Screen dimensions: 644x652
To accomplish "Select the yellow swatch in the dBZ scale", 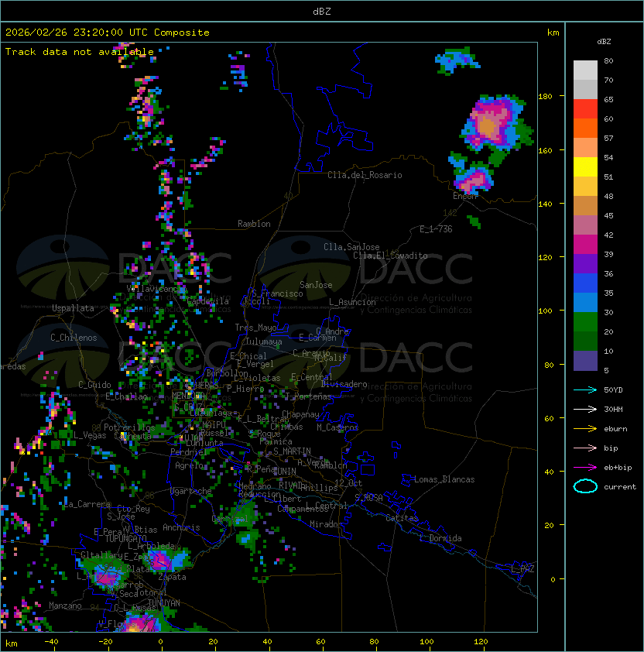I will (585, 167).
